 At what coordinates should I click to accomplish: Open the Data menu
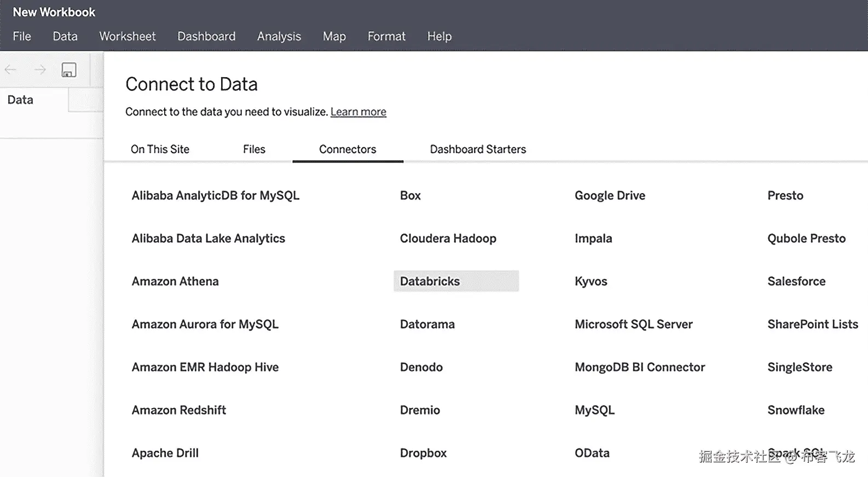point(65,36)
